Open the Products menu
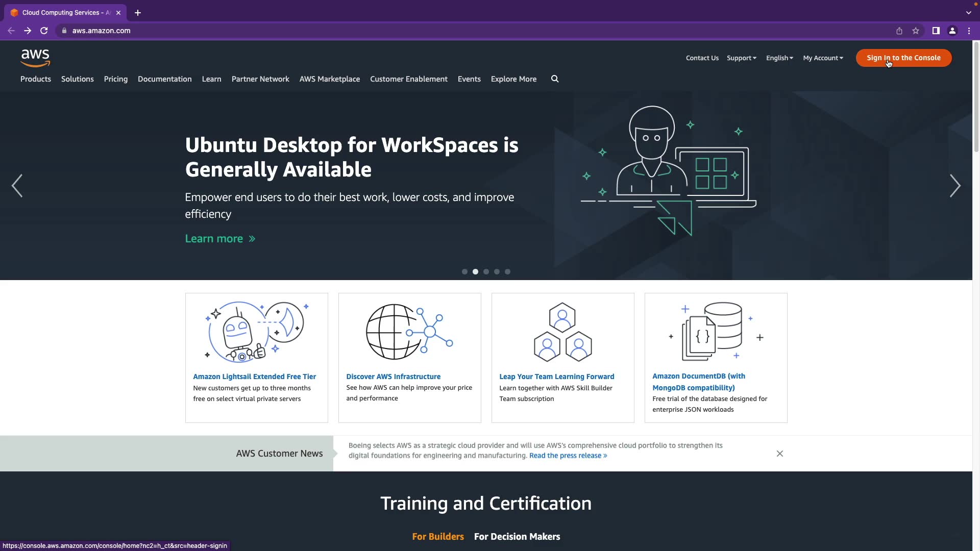980x551 pixels. coord(36,79)
